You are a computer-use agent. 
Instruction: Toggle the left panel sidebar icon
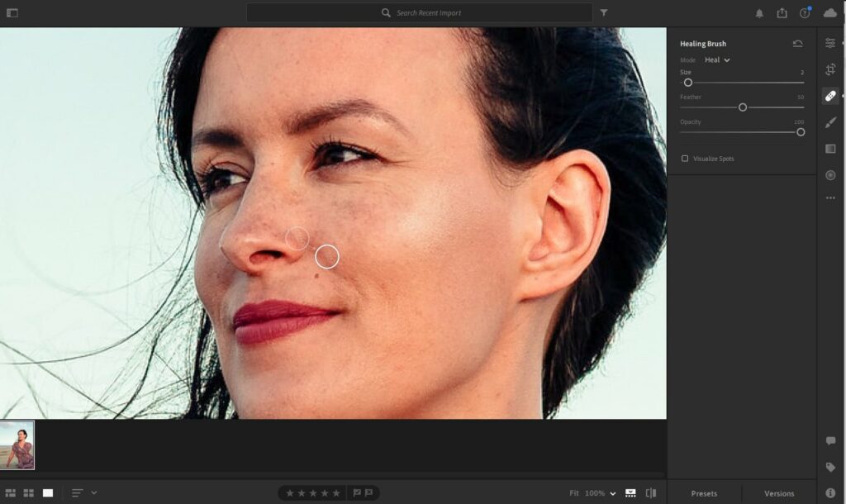[12, 13]
